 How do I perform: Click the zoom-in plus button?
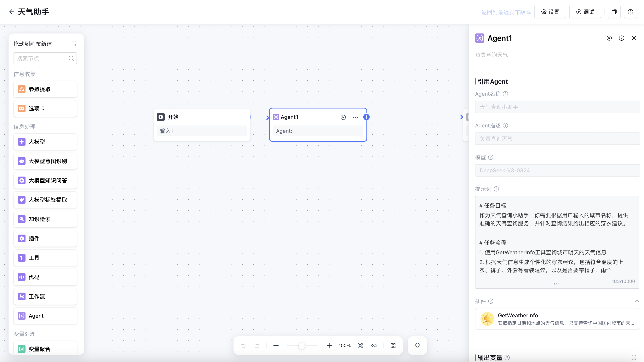(x=329, y=346)
